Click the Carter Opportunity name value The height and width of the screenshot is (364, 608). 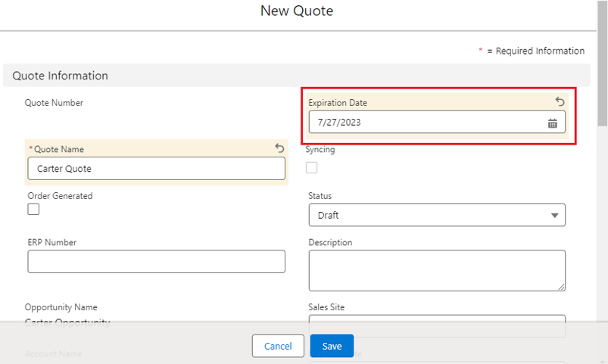coord(67,322)
